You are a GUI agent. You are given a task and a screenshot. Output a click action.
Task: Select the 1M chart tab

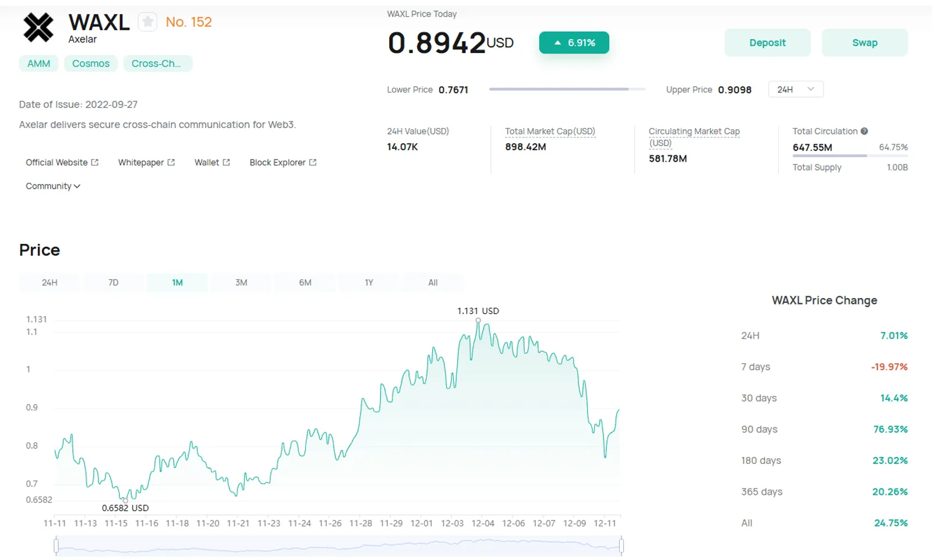coord(178,282)
